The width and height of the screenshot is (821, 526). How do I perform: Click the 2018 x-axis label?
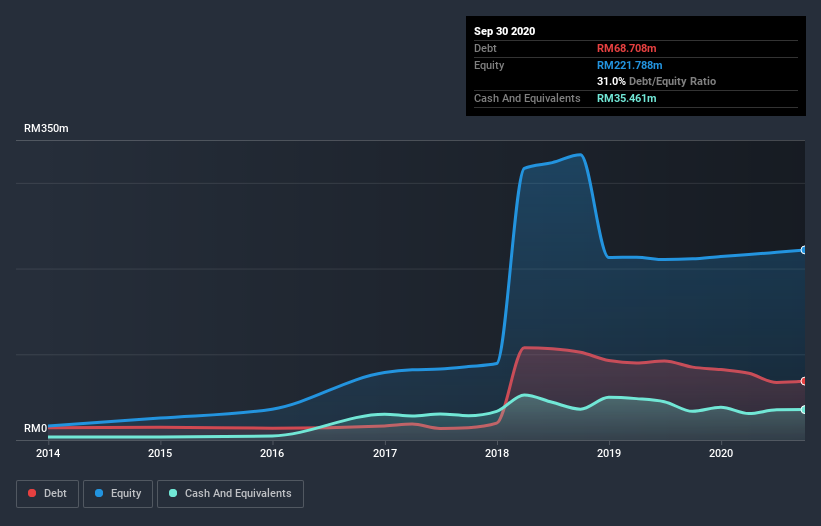497,453
